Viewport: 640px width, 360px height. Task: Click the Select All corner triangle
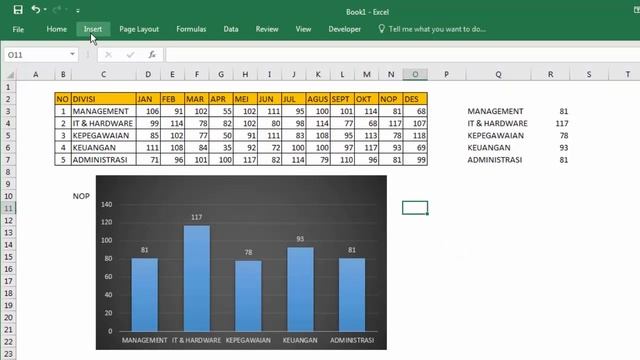(x=10, y=74)
